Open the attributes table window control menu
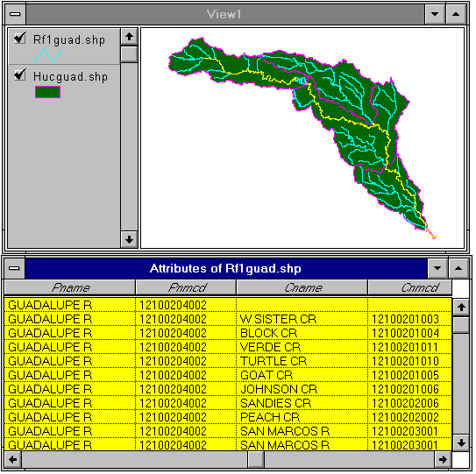The width and height of the screenshot is (476, 474). [14, 268]
